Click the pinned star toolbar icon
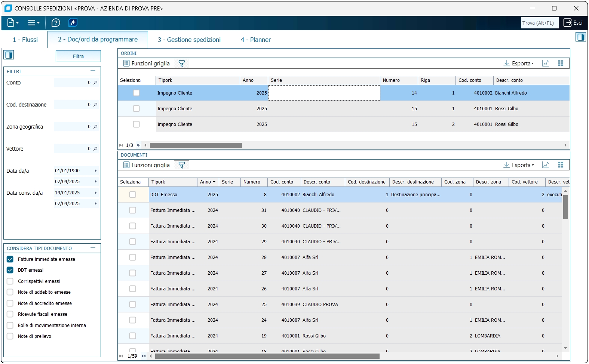This screenshot has width=589, height=364. point(73,23)
